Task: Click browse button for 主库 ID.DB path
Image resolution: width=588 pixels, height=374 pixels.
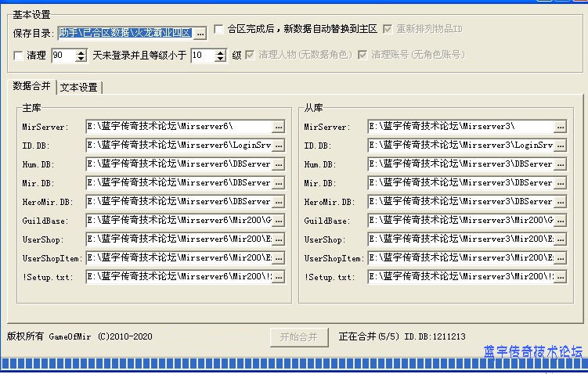Action: [x=278, y=146]
